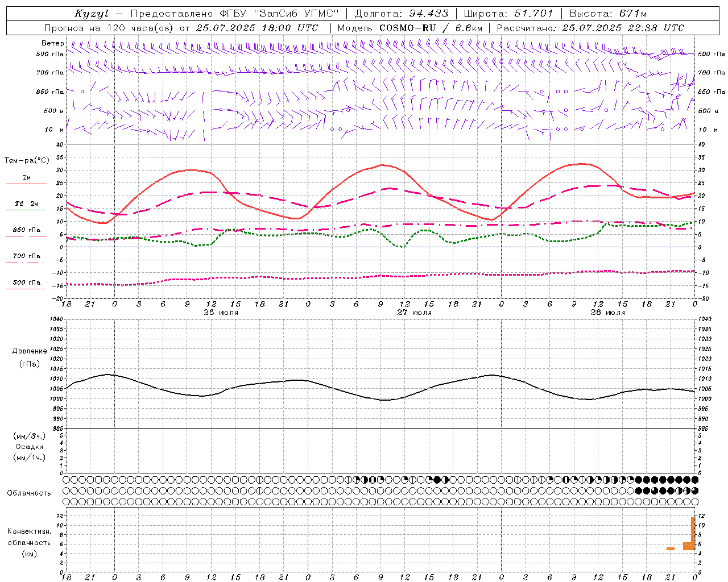Image resolution: width=728 pixels, height=582 pixels.
Task: Click the forecast line "Прогноз на 120 часа(ов)"
Action: coord(109,28)
